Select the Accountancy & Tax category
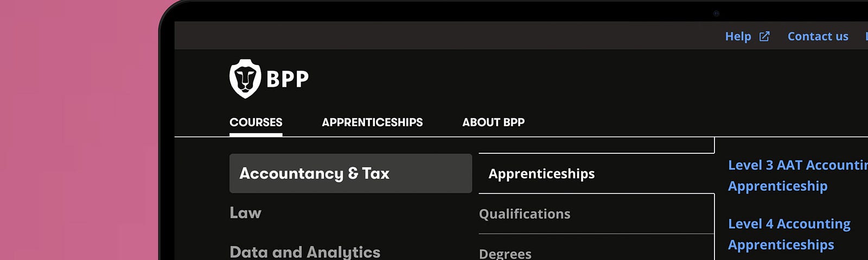The width and height of the screenshot is (868, 260). click(x=350, y=173)
